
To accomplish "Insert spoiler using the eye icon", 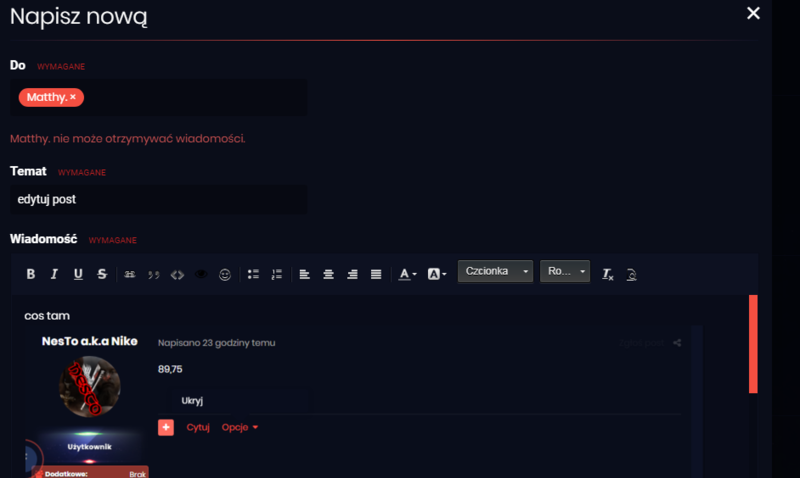I will click(x=201, y=274).
